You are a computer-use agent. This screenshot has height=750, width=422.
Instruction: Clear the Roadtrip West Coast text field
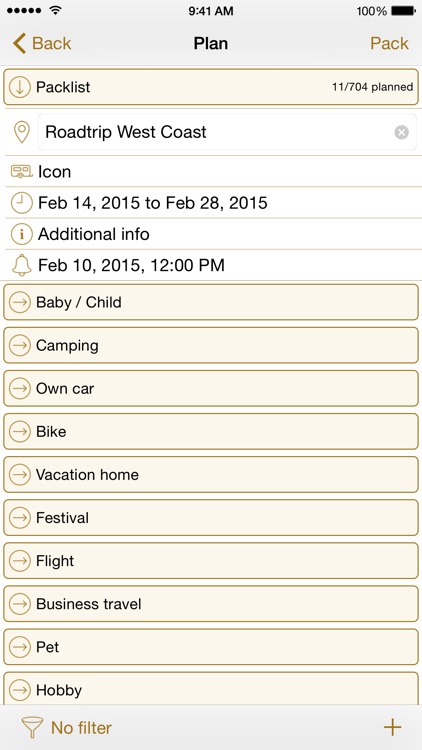(x=401, y=132)
